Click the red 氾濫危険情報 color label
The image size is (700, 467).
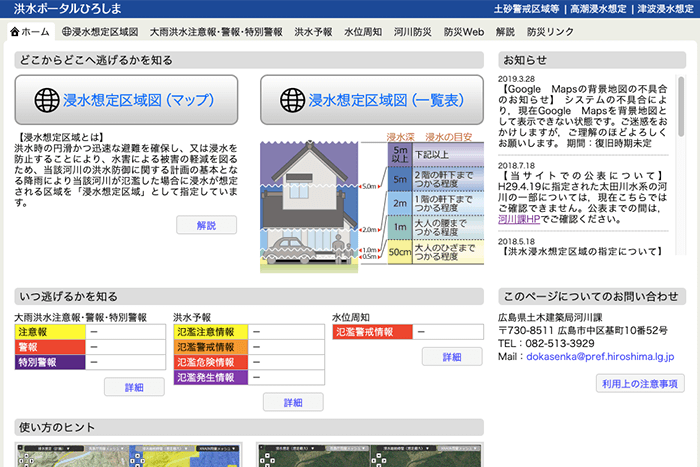click(x=210, y=362)
